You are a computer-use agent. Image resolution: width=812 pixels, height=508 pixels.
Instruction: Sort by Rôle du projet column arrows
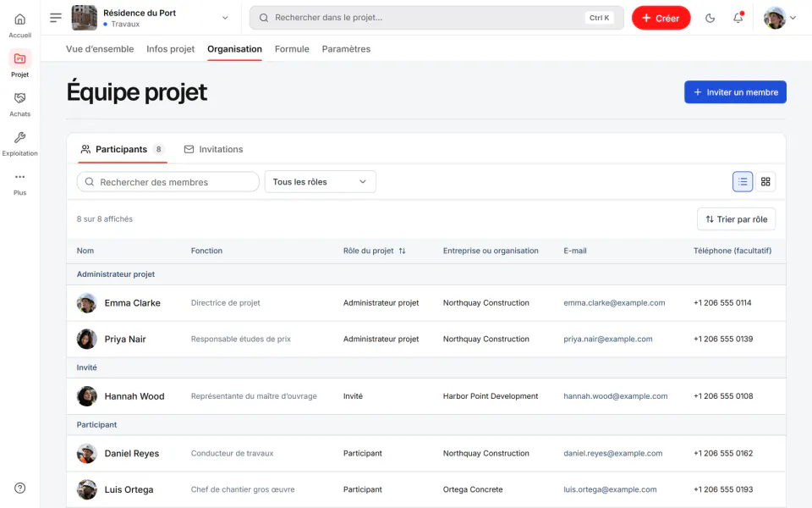[403, 251]
